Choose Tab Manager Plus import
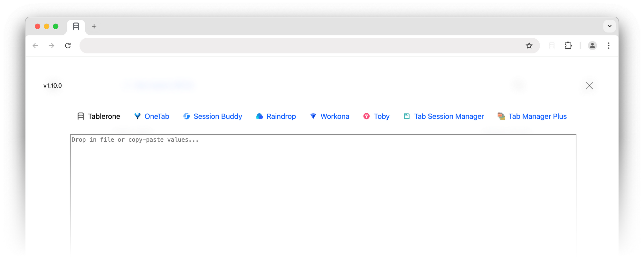644x263 pixels. pyautogui.click(x=532, y=116)
